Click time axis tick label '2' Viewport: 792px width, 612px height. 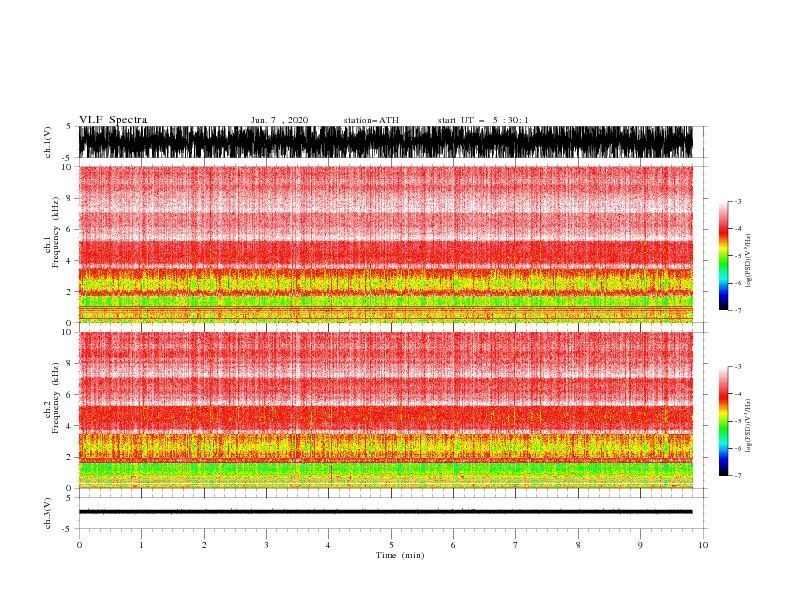coord(204,545)
